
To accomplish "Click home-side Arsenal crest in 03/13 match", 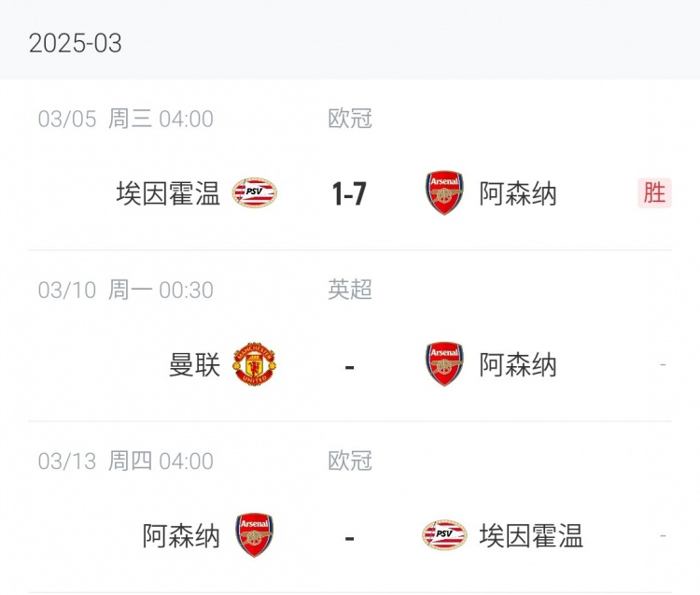I will [x=254, y=535].
